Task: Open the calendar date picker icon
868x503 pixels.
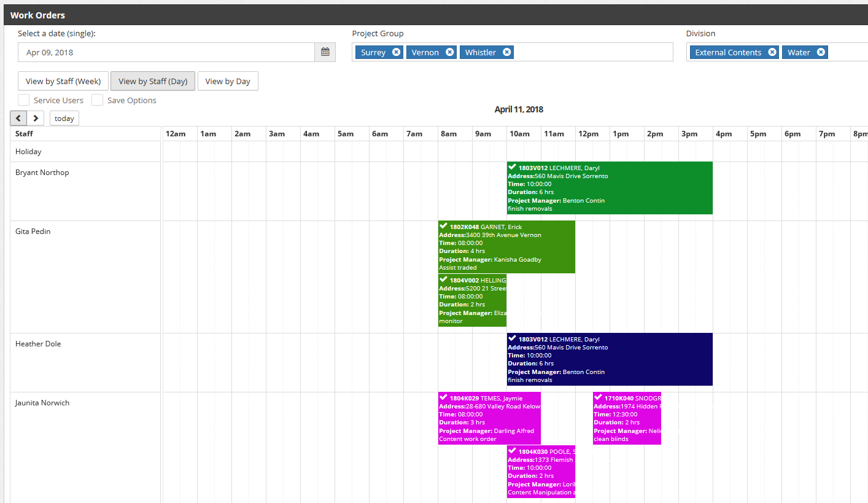Action: 325,52
